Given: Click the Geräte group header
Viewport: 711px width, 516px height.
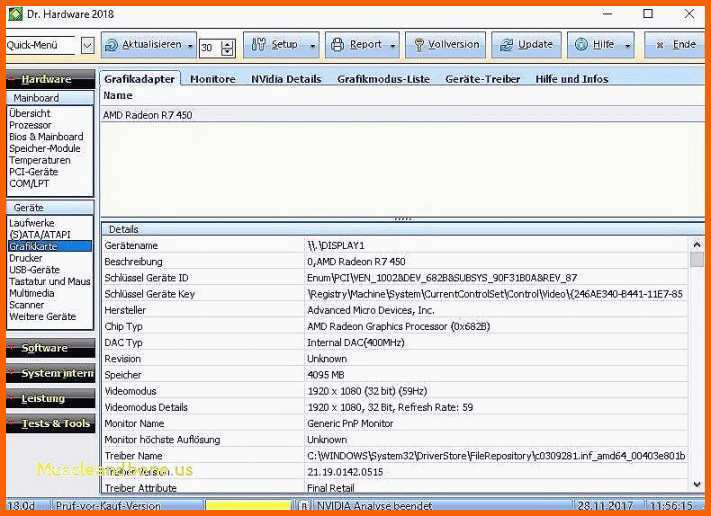Looking at the screenshot, I should pyautogui.click(x=50, y=208).
